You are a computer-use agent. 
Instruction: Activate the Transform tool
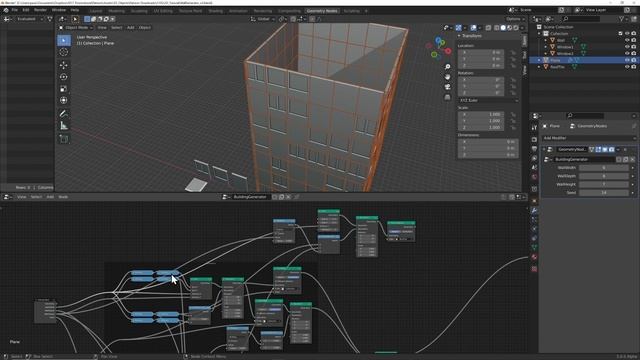pyautogui.click(x=64, y=100)
